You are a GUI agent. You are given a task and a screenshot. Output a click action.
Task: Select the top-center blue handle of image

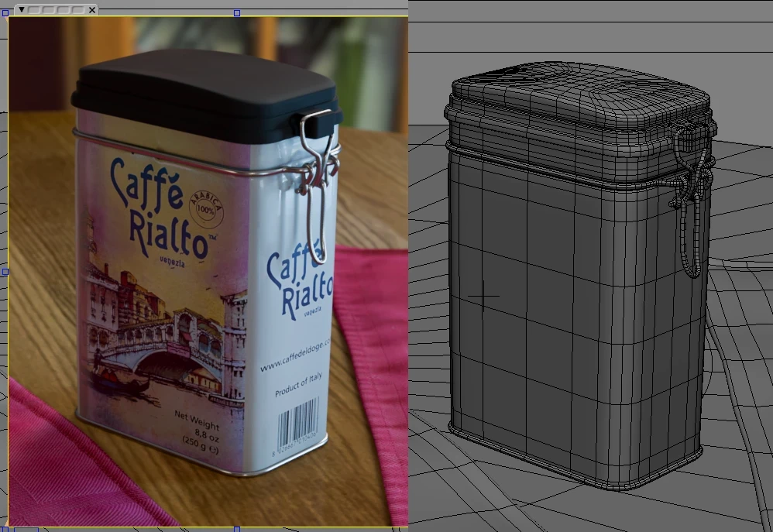click(237, 13)
